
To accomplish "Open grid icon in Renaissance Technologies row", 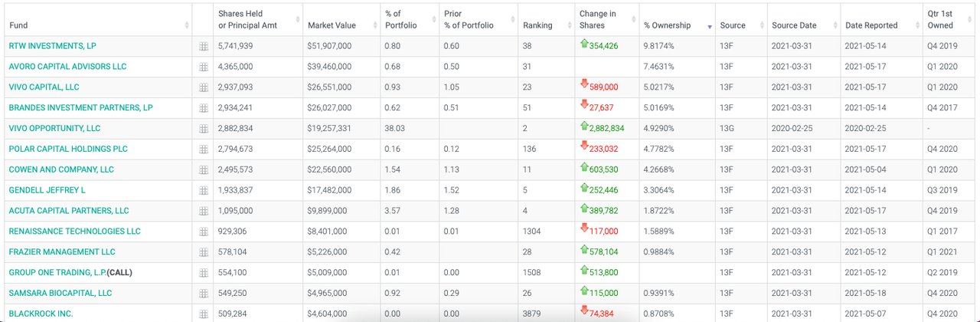I will (204, 232).
